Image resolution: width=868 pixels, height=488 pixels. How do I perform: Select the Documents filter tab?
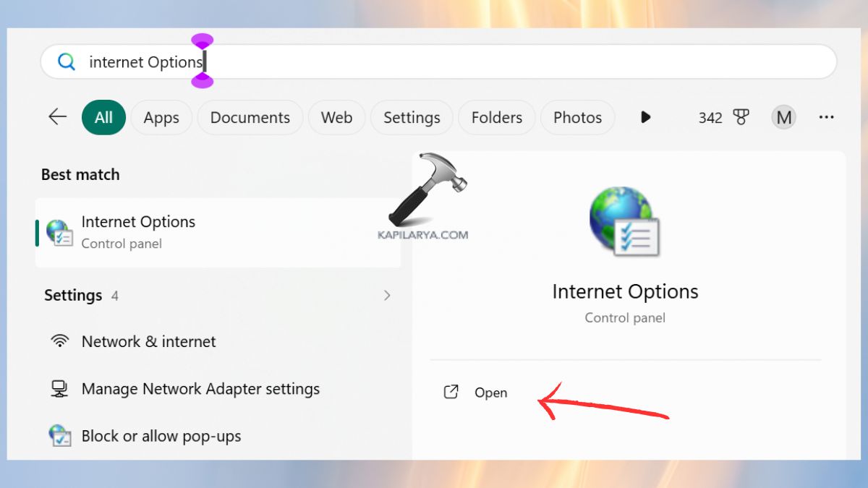250,117
